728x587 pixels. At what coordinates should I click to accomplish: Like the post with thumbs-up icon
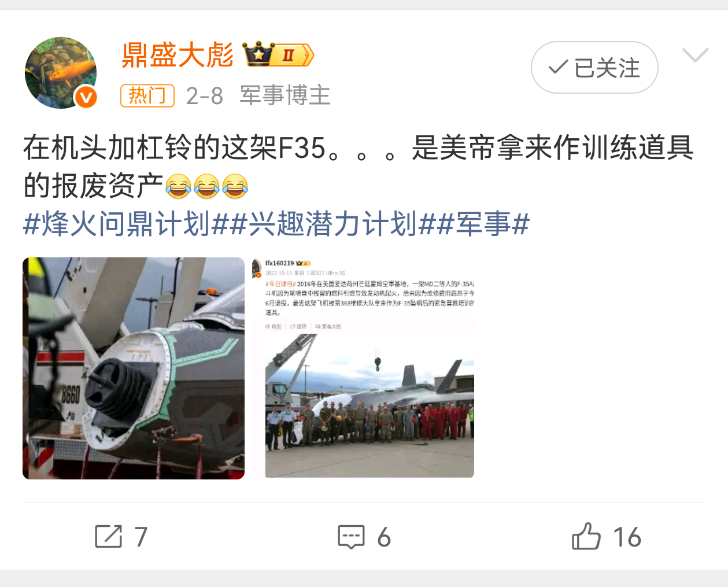[586, 536]
